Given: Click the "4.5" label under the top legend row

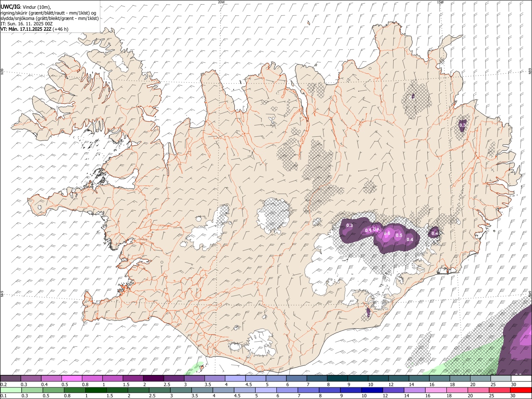Looking at the screenshot, I should tap(249, 384).
